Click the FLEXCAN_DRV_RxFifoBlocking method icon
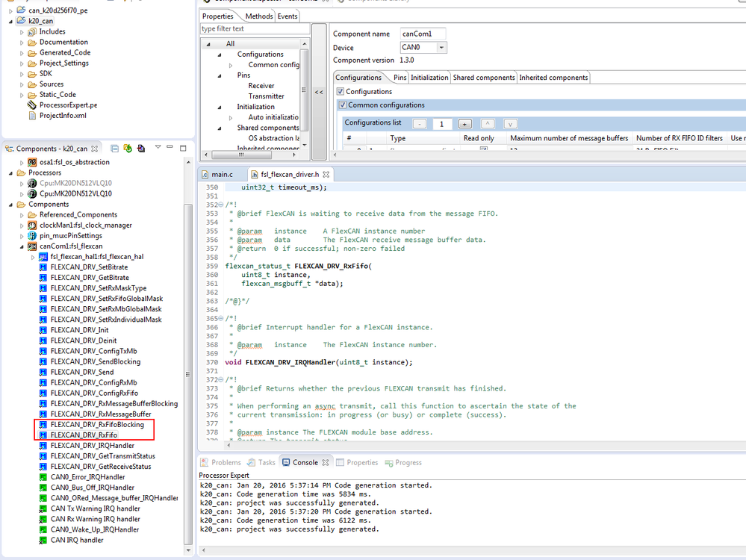This screenshot has width=746, height=560. point(43,424)
